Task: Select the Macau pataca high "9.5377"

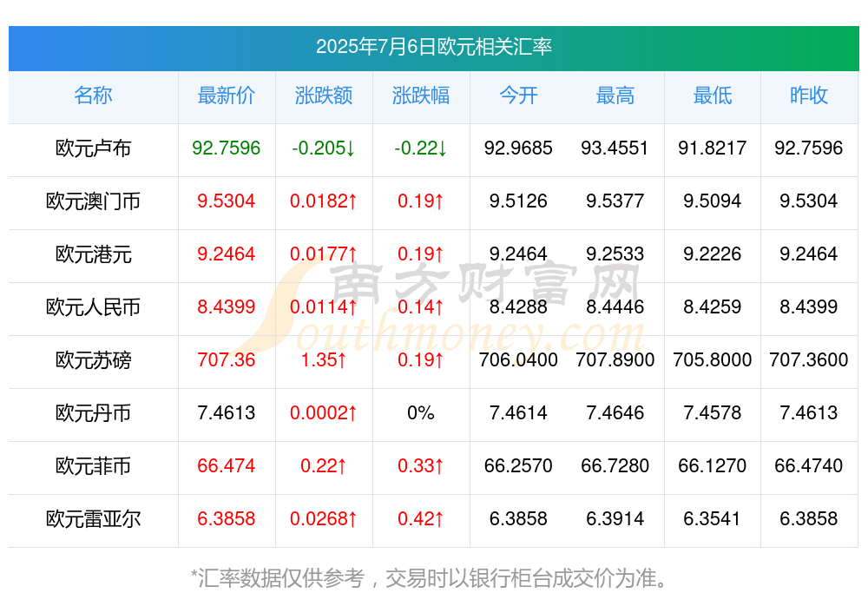Action: point(615,201)
